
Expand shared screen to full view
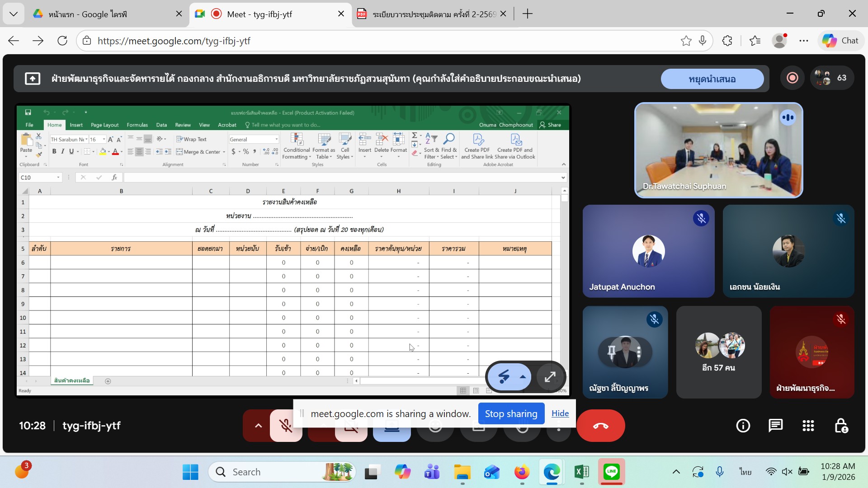pyautogui.click(x=550, y=377)
